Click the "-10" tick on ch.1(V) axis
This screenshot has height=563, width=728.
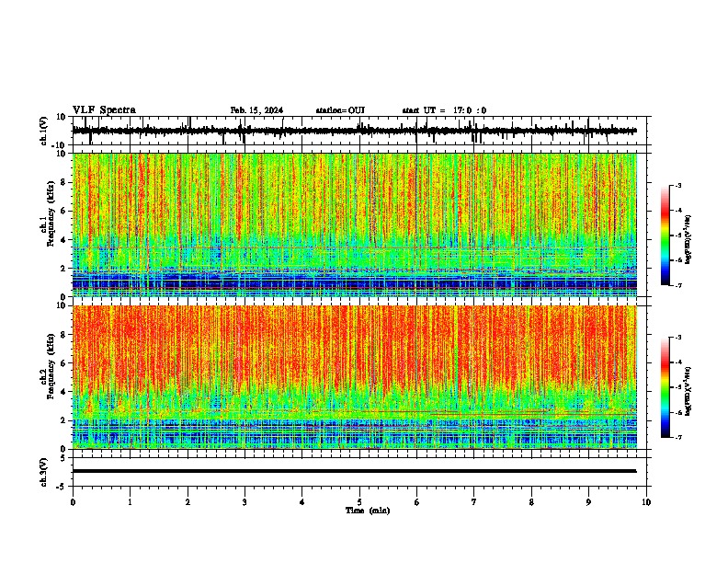tap(59, 145)
